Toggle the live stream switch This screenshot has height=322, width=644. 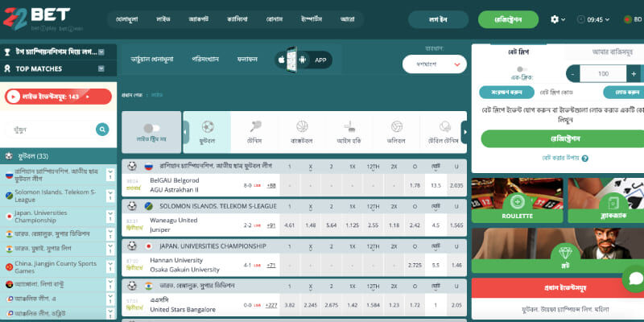tap(151, 128)
